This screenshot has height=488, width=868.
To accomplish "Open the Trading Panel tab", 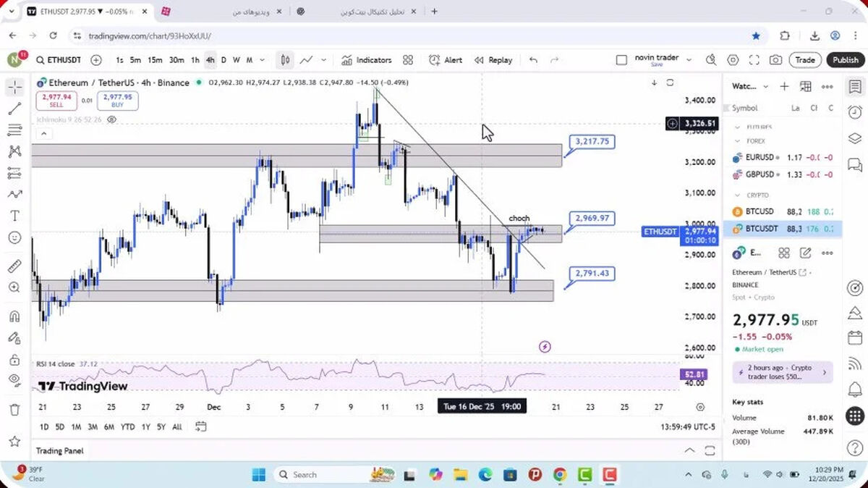I will pos(60,450).
